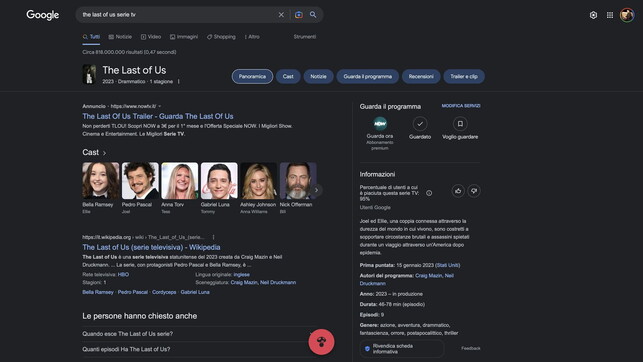643x362 pixels.
Task: Open search by image camera icon
Action: pyautogui.click(x=299, y=15)
